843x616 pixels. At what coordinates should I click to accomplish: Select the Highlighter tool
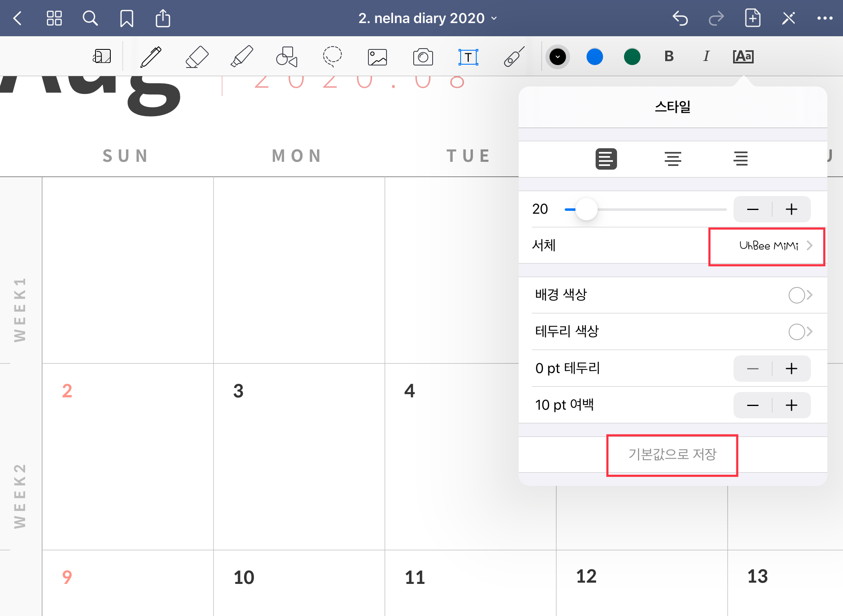242,57
